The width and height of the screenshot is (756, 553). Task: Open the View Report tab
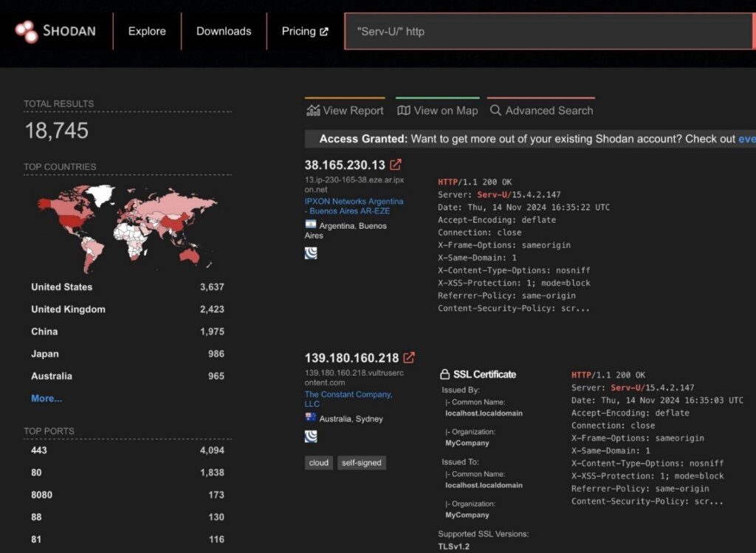(x=346, y=111)
